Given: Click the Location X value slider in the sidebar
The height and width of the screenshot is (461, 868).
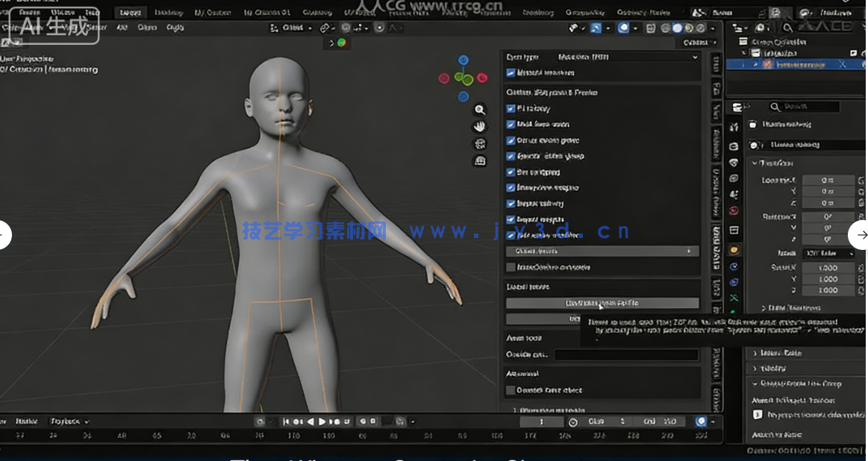Looking at the screenshot, I should 828,180.
